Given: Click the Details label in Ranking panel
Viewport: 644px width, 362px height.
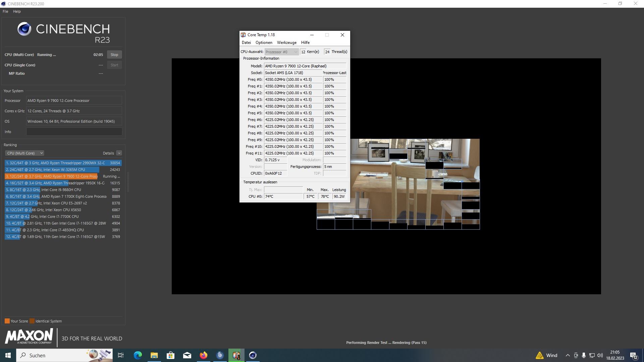Looking at the screenshot, I should (108, 153).
